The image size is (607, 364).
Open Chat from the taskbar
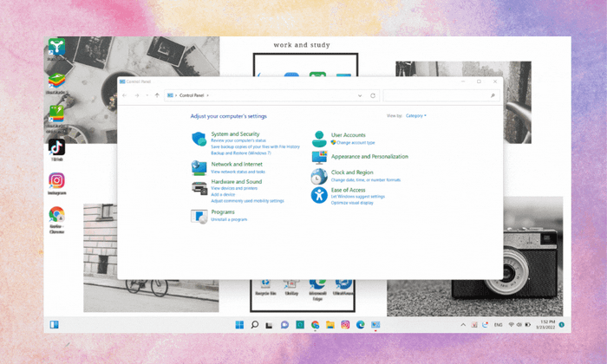click(x=284, y=325)
